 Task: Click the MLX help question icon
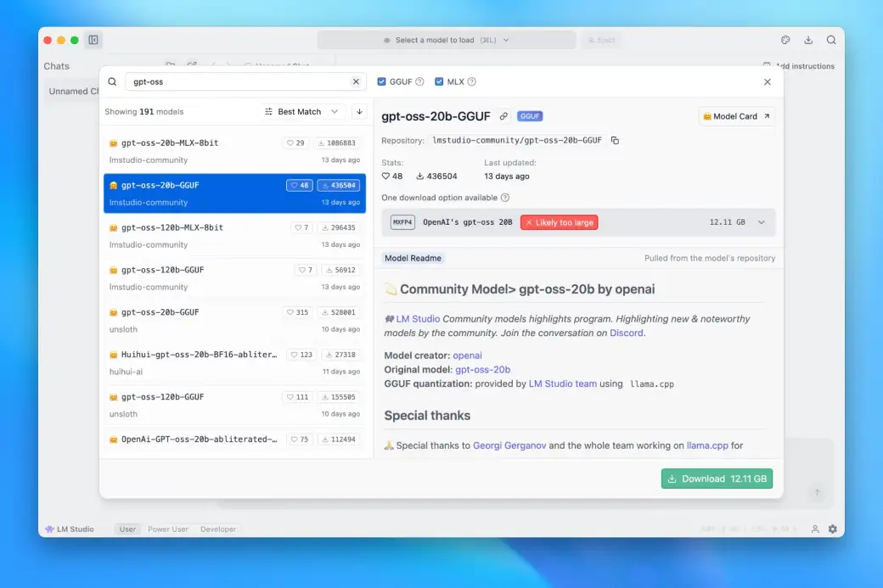coord(472,81)
